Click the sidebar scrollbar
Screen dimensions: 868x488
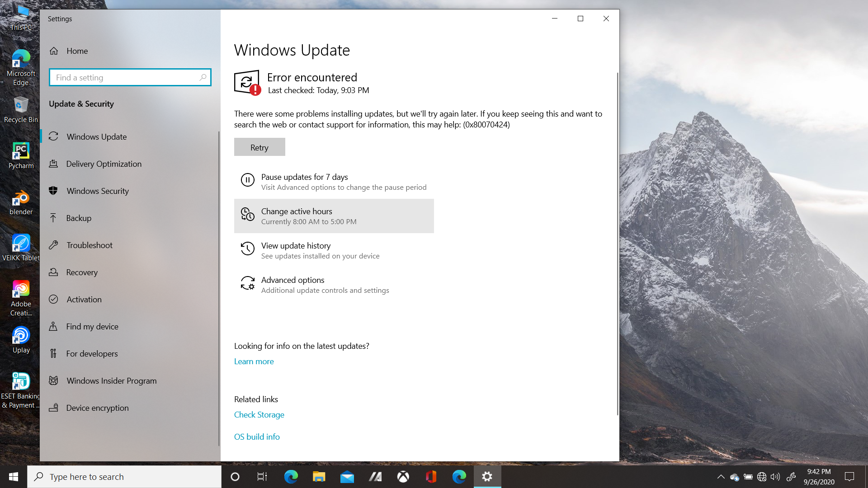(219, 289)
